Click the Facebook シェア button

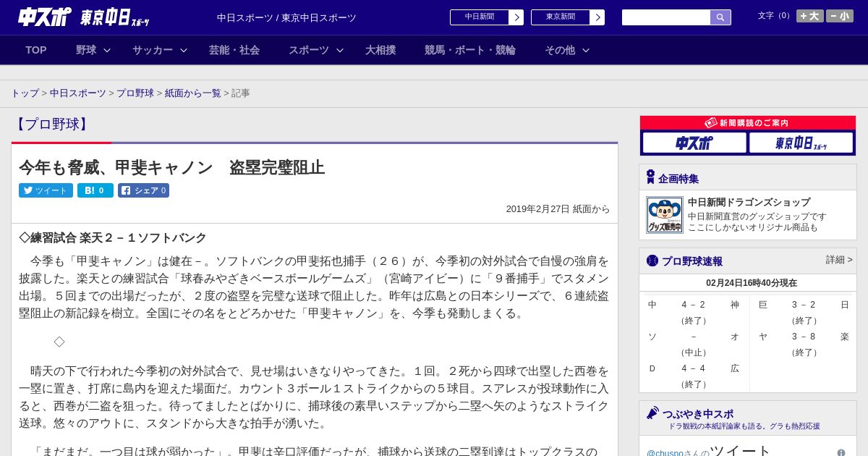[143, 190]
